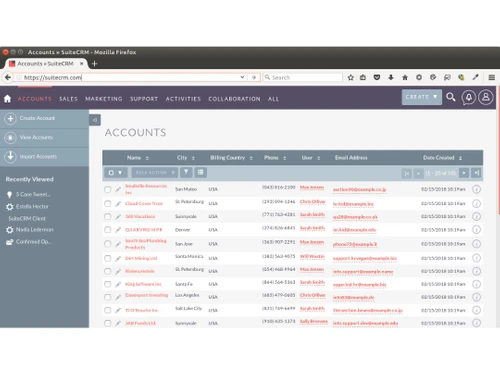
Task: Tick the Davenport Investing row checkbox
Action: coord(107,297)
